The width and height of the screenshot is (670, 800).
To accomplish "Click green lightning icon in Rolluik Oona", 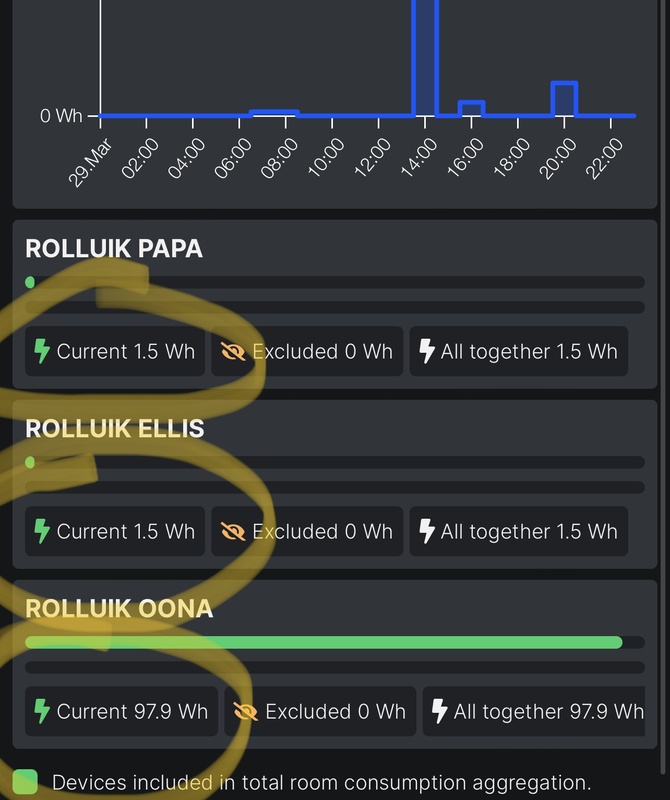I will point(43,711).
